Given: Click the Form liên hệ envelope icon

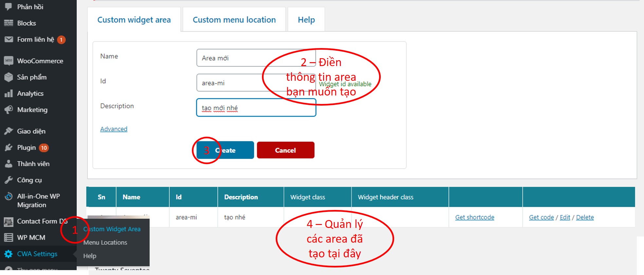Looking at the screenshot, I should (x=9, y=40).
